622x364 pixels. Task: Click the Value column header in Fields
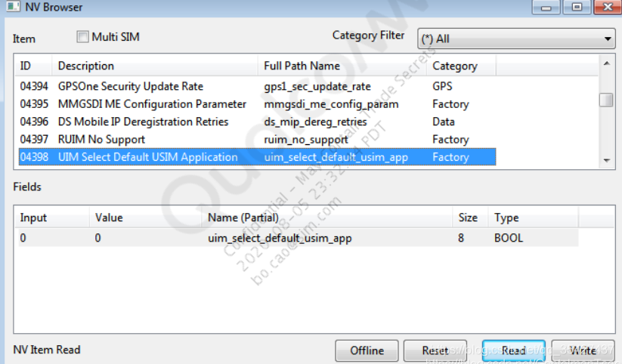[x=146, y=217]
